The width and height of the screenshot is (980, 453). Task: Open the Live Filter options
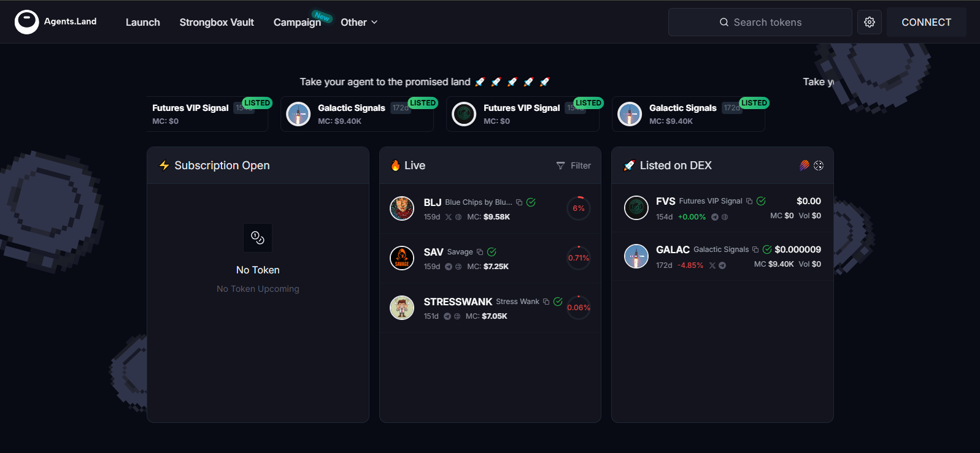pyautogui.click(x=574, y=166)
